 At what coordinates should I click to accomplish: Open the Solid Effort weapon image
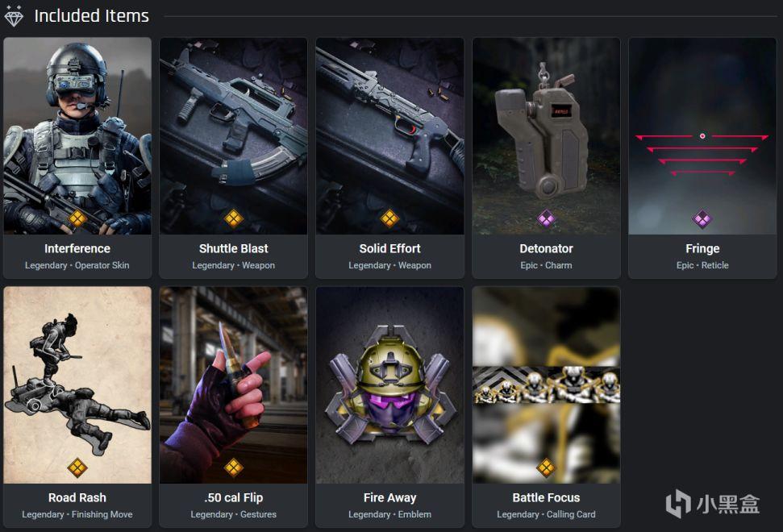click(x=389, y=135)
